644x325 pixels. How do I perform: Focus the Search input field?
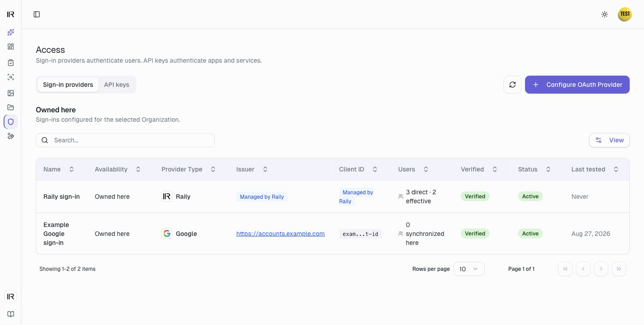(125, 140)
